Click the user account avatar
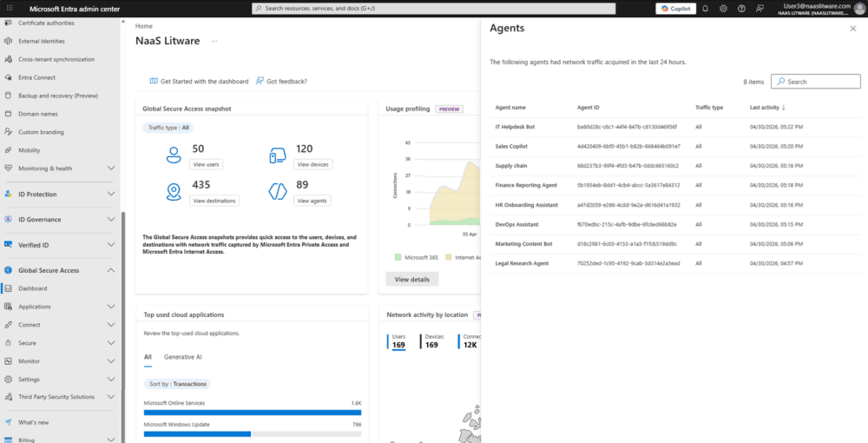Viewport: 868px width, 443px height. pyautogui.click(x=859, y=9)
